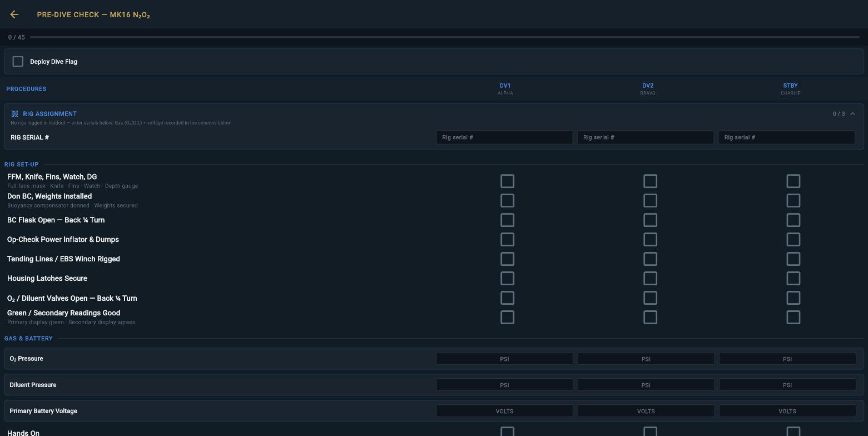
Task: Click O₂ Pressure PSI field for DV1
Action: point(504,359)
